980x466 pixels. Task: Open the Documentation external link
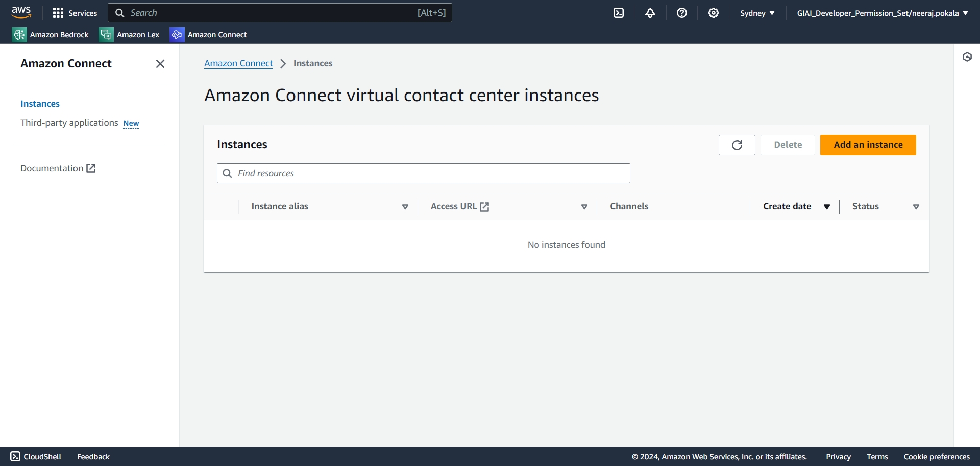tap(58, 168)
